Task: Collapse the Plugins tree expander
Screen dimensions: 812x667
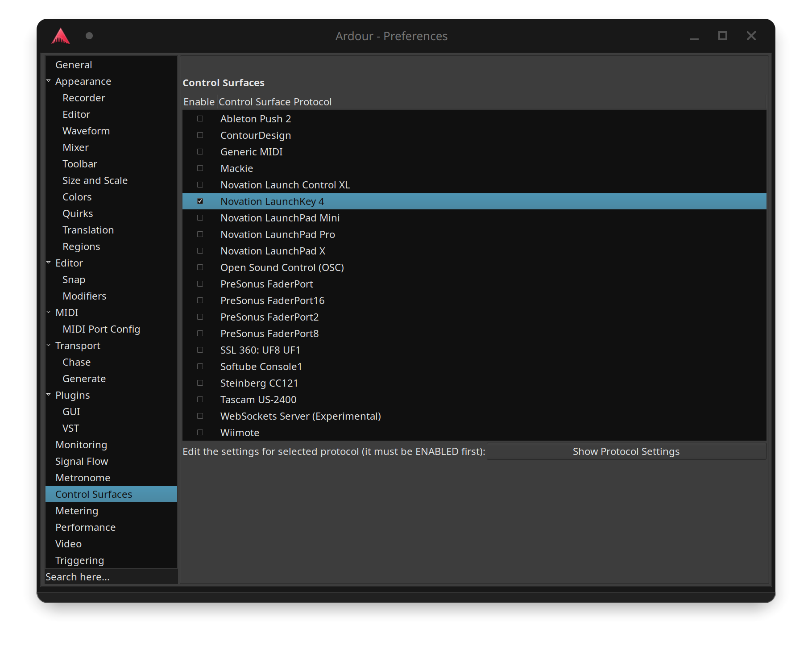Action: point(49,395)
